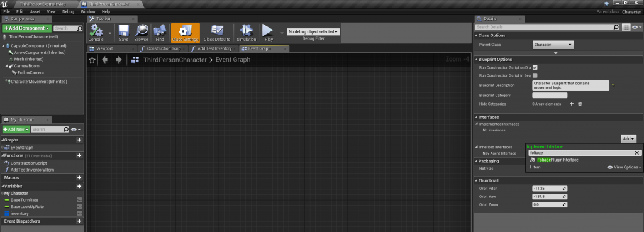Open the debug object filter dropdown

313,31
